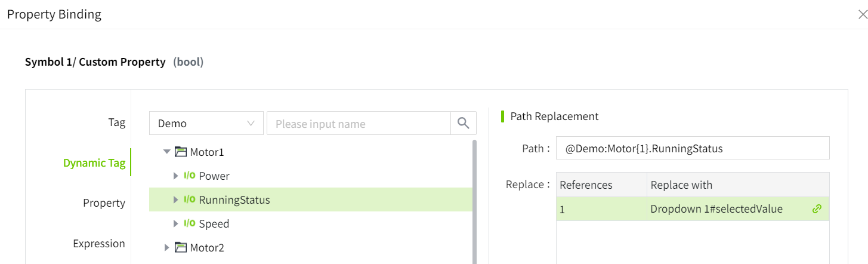Click the search magnifier icon

coord(464,124)
